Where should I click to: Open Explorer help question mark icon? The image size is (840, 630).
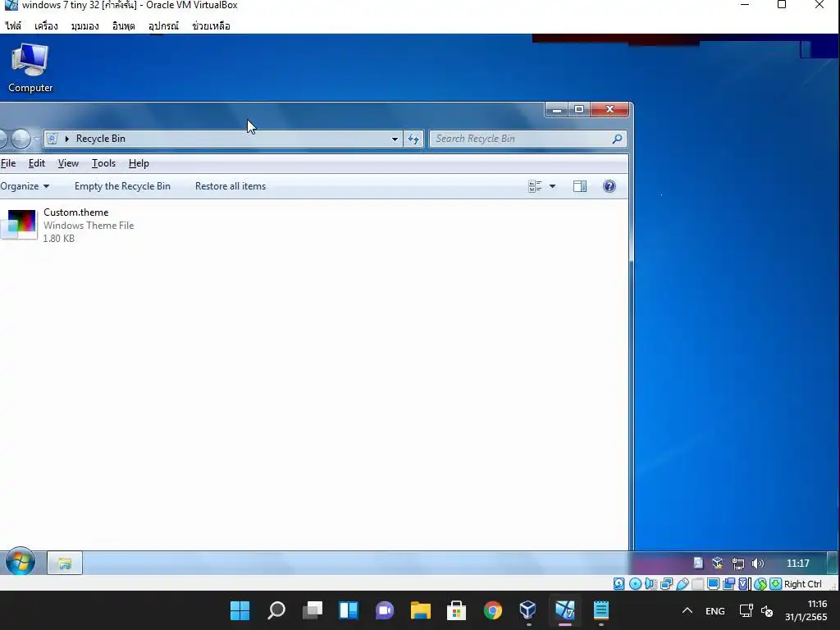[x=609, y=186]
